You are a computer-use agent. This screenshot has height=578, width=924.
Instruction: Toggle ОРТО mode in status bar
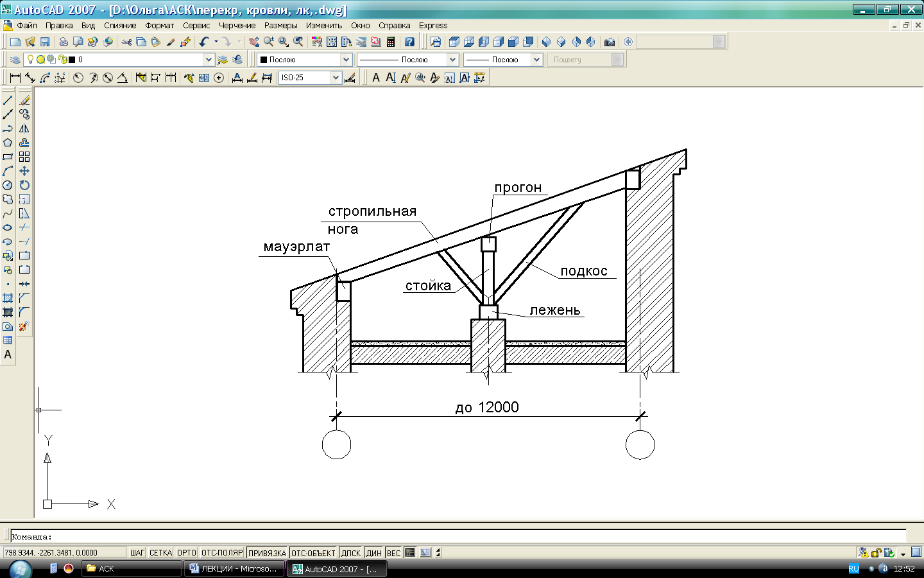click(186, 552)
